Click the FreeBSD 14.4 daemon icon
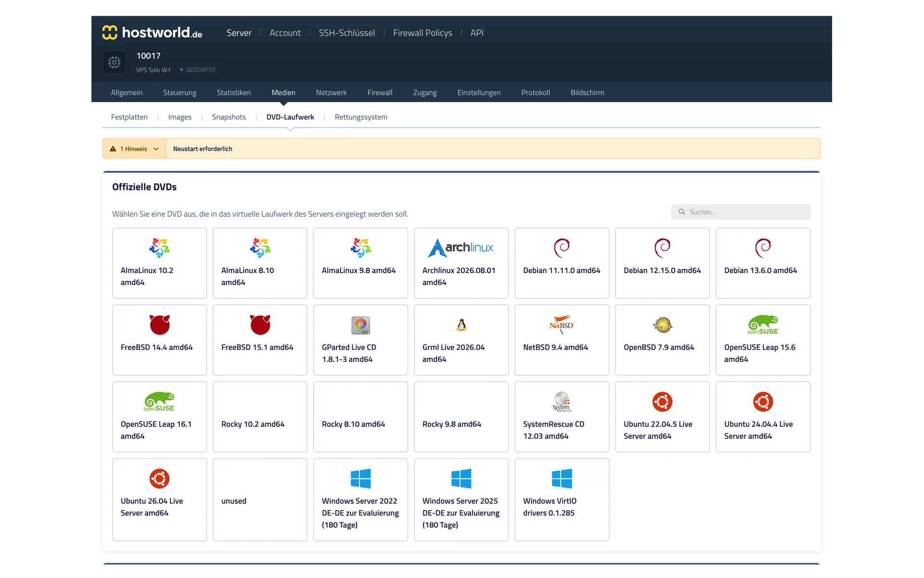Image resolution: width=924 pixels, height=578 pixels. coord(159,325)
